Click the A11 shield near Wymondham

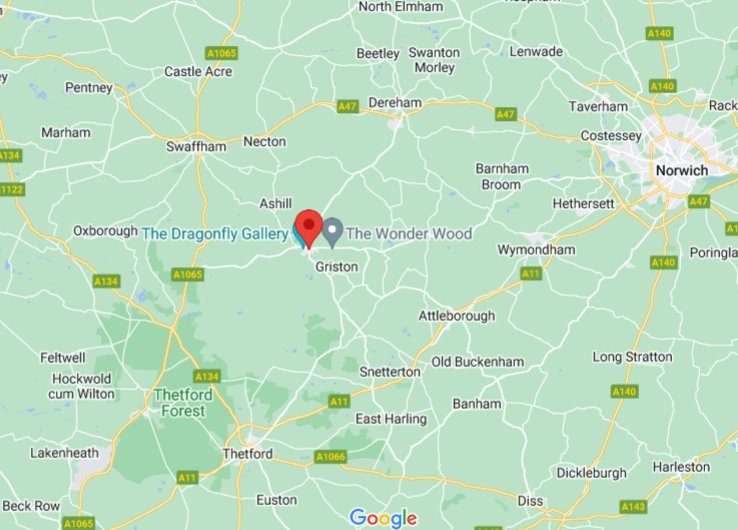pos(531,273)
